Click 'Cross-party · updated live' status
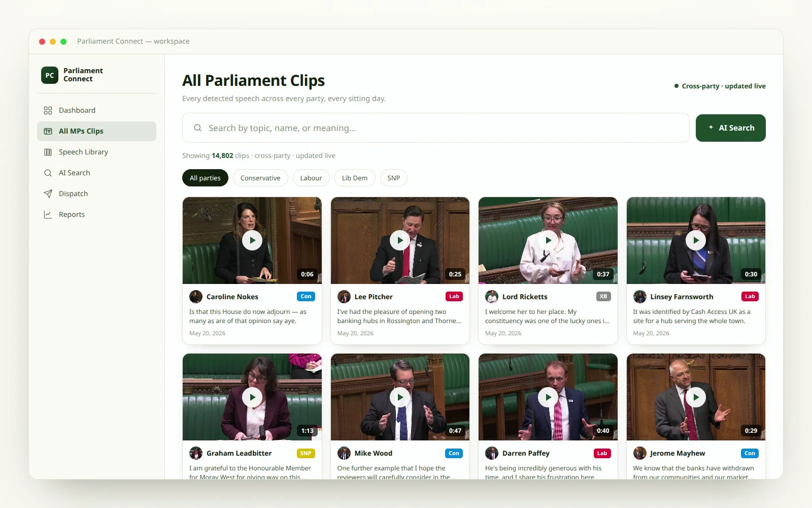Viewport: 812px width, 508px height. (x=720, y=86)
